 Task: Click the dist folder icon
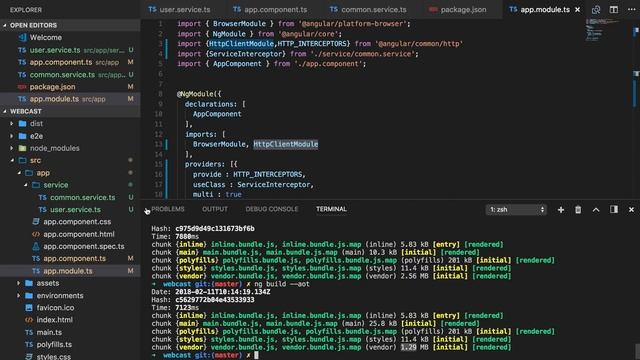pos(22,124)
